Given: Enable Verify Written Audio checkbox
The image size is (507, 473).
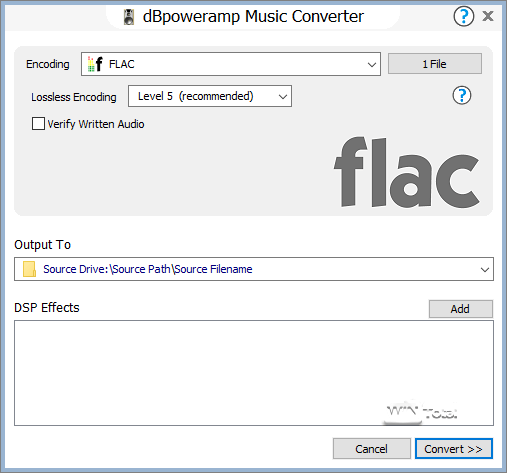Looking at the screenshot, I should point(38,123).
